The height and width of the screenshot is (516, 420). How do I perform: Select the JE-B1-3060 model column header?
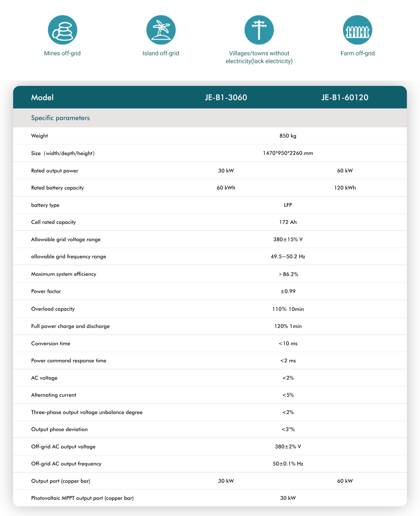tap(226, 97)
